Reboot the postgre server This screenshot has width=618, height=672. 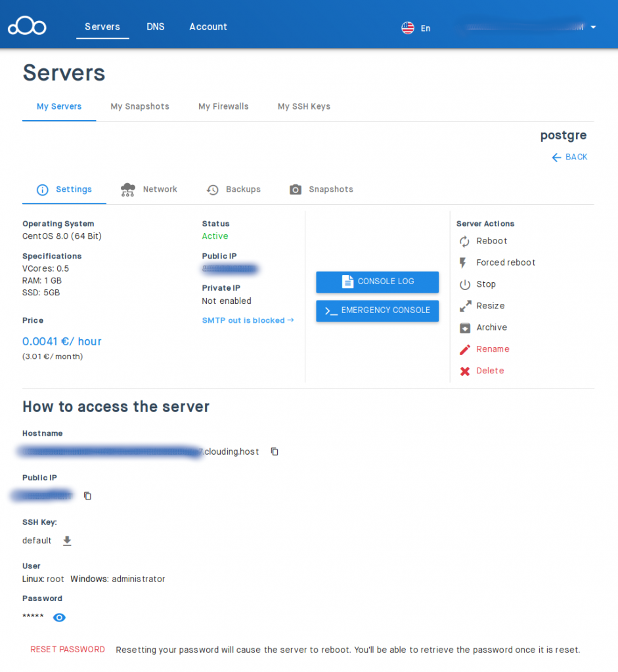pyautogui.click(x=490, y=241)
